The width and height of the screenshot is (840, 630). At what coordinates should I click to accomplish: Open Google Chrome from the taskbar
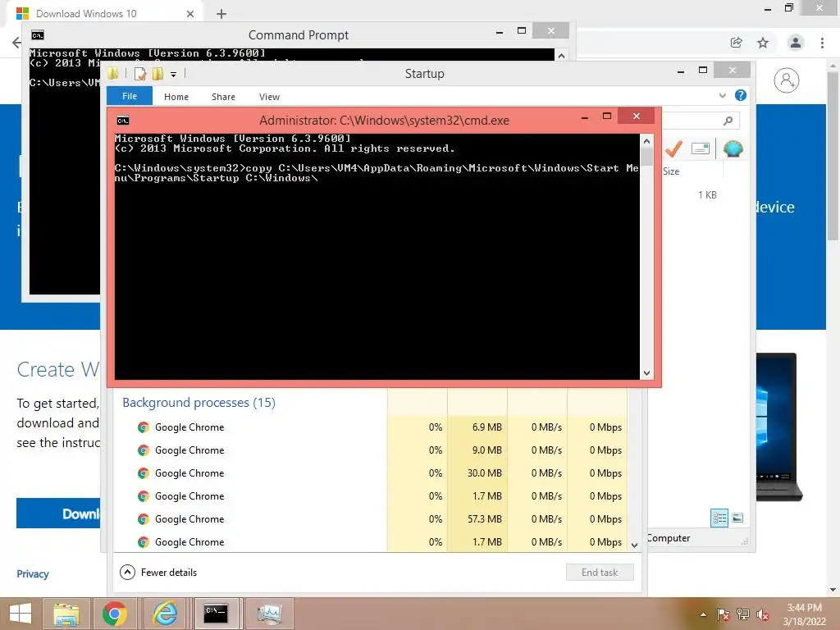tap(115, 614)
